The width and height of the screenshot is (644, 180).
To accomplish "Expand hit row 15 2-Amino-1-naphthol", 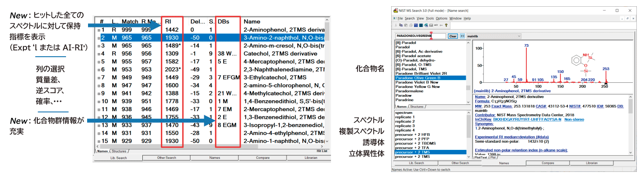I will (x=99, y=141).
